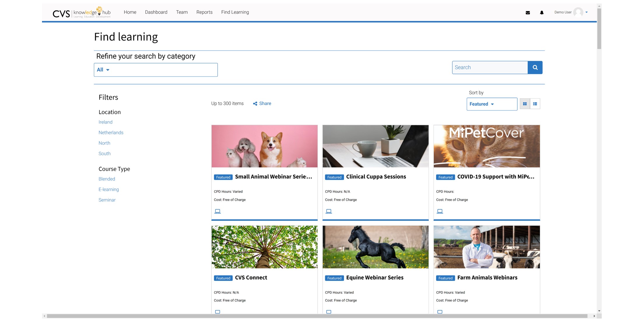Click the Share link text
644x322 pixels.
(x=265, y=104)
